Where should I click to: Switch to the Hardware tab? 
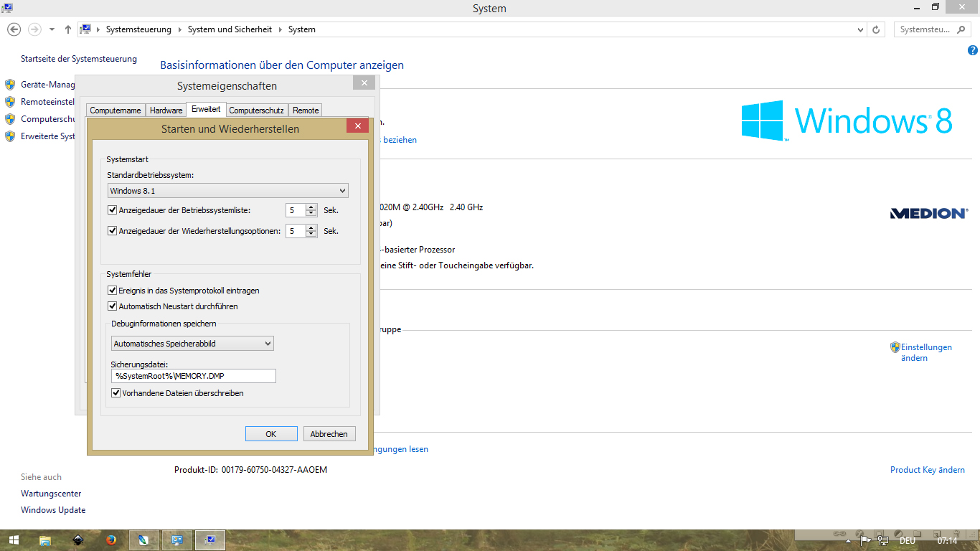point(166,110)
